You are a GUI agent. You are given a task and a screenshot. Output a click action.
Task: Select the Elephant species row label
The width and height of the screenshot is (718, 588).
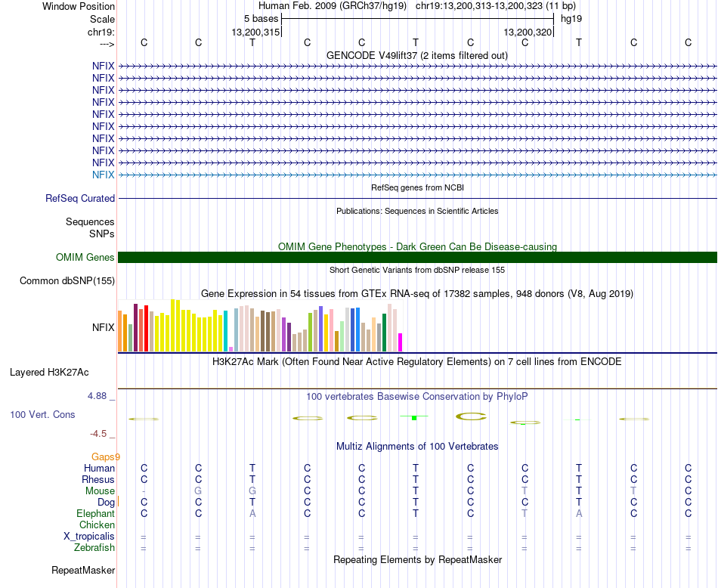(96, 513)
